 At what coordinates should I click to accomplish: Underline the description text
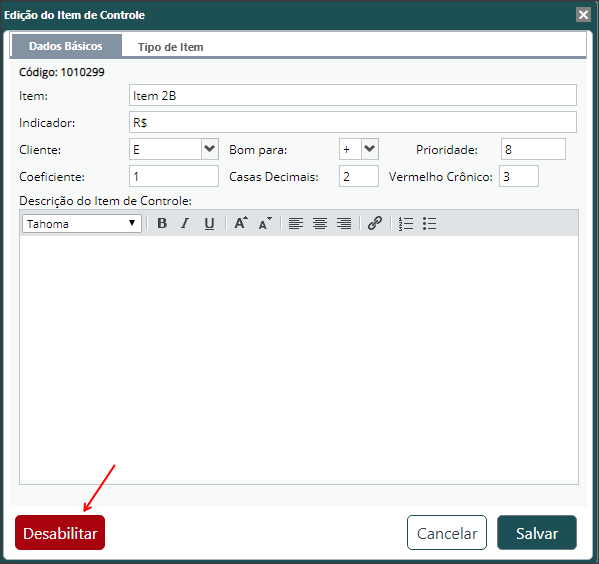tap(209, 223)
